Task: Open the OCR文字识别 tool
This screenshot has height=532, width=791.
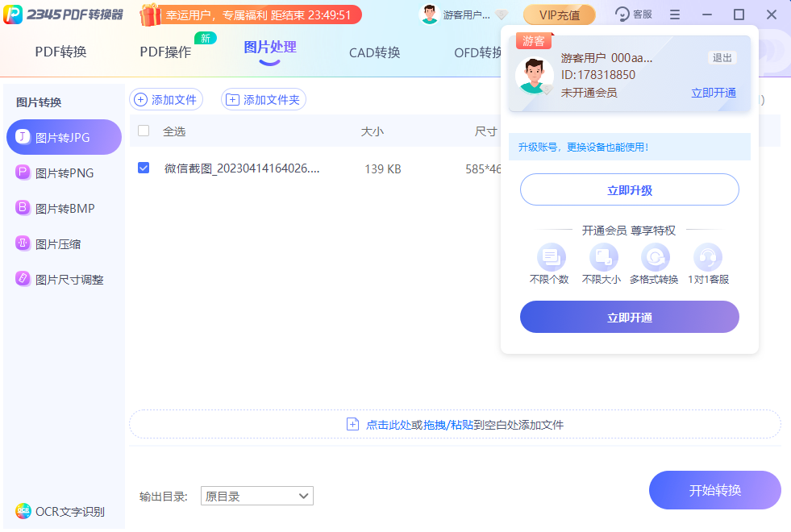Action: [60, 510]
